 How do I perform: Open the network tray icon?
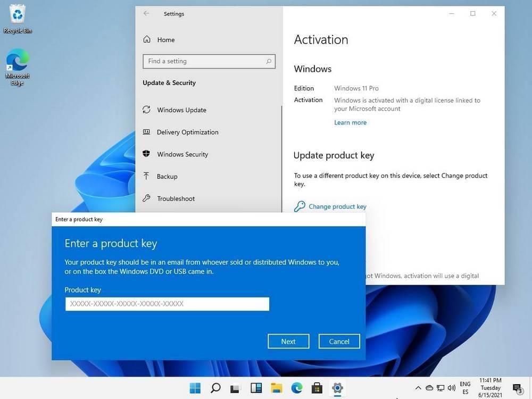pos(440,388)
